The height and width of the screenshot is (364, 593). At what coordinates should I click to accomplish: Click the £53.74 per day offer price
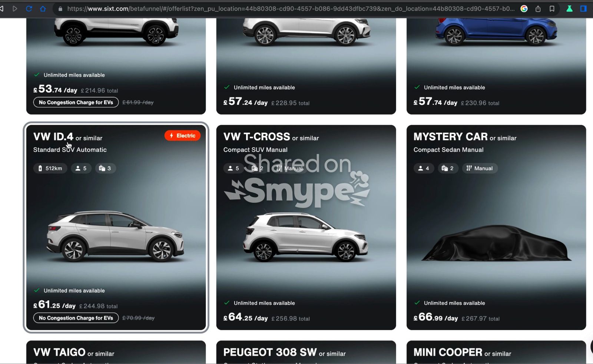tap(55, 89)
